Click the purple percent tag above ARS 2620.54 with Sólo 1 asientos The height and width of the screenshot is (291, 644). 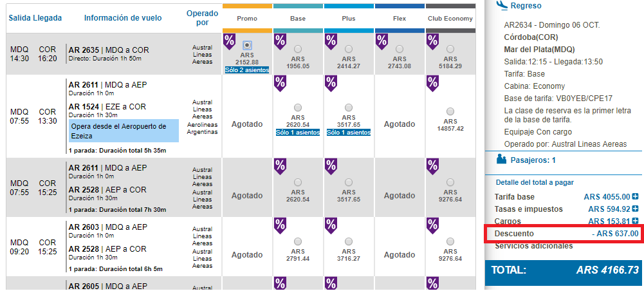point(280,84)
